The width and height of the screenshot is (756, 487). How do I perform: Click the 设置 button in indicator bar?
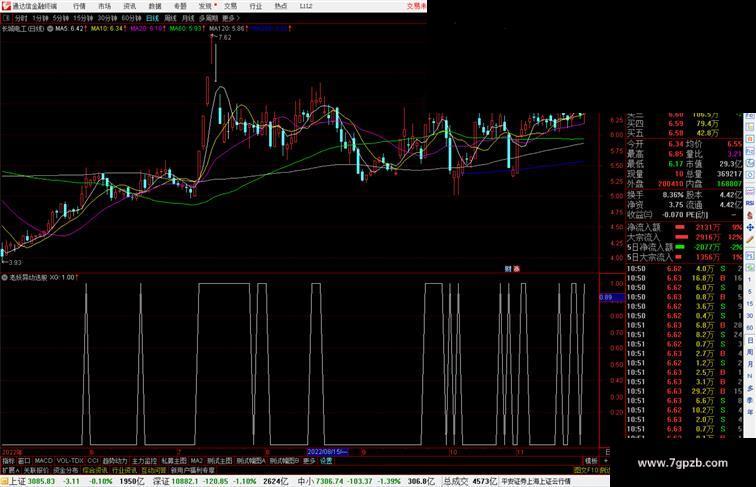point(326,461)
